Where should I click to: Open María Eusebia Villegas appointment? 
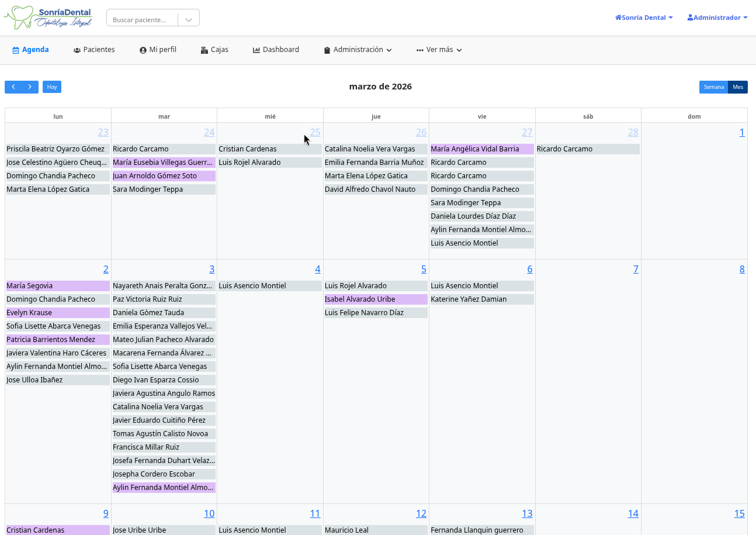[164, 163]
